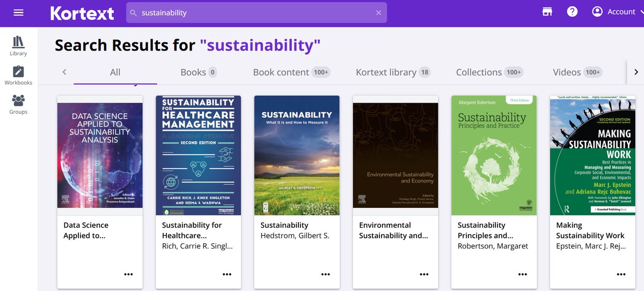Image resolution: width=644 pixels, height=291 pixels.
Task: Open Making Sustainability Work cover
Action: click(x=592, y=156)
